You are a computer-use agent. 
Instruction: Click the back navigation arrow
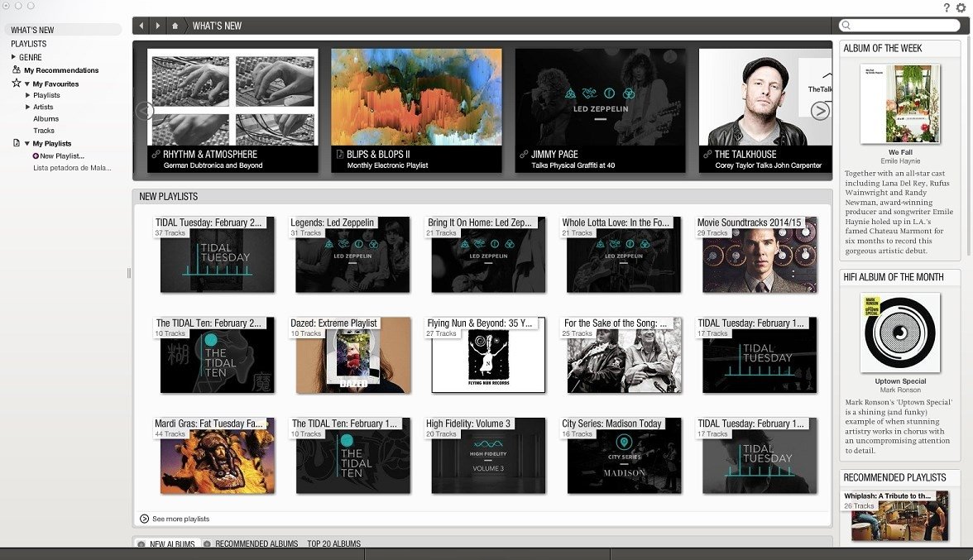(141, 26)
